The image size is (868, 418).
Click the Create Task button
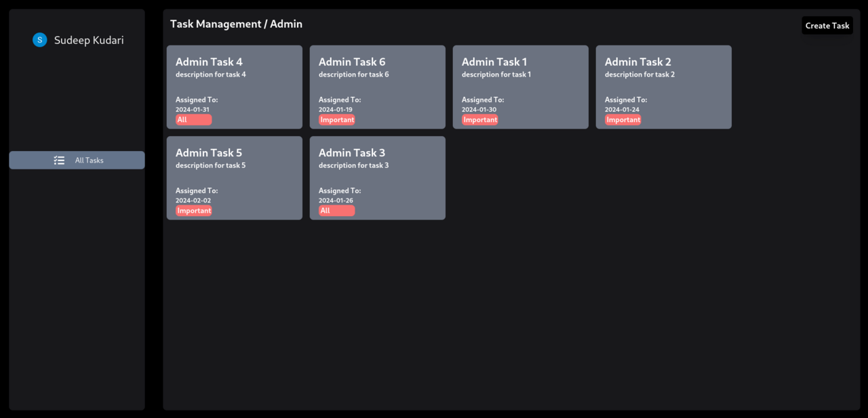point(827,25)
